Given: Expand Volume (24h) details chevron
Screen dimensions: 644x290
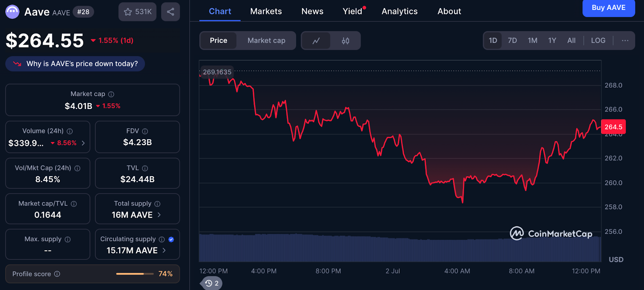Looking at the screenshot, I should [83, 143].
